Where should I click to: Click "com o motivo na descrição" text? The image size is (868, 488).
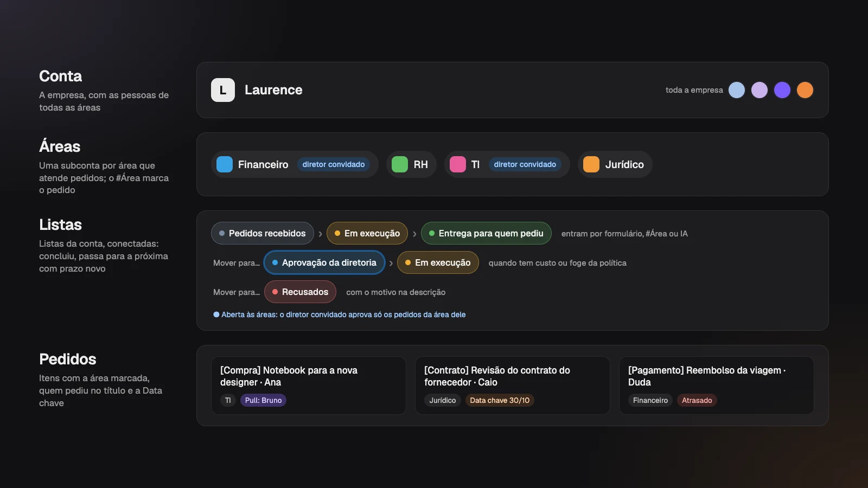(x=396, y=292)
